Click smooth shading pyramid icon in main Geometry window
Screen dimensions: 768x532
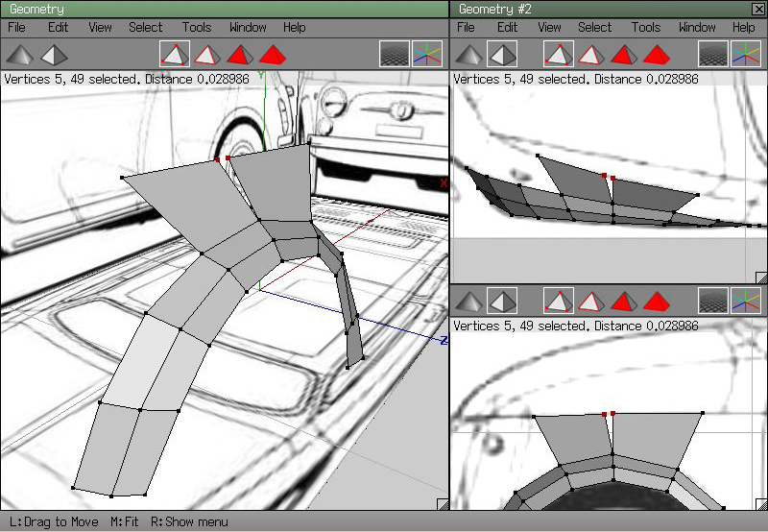(21, 54)
